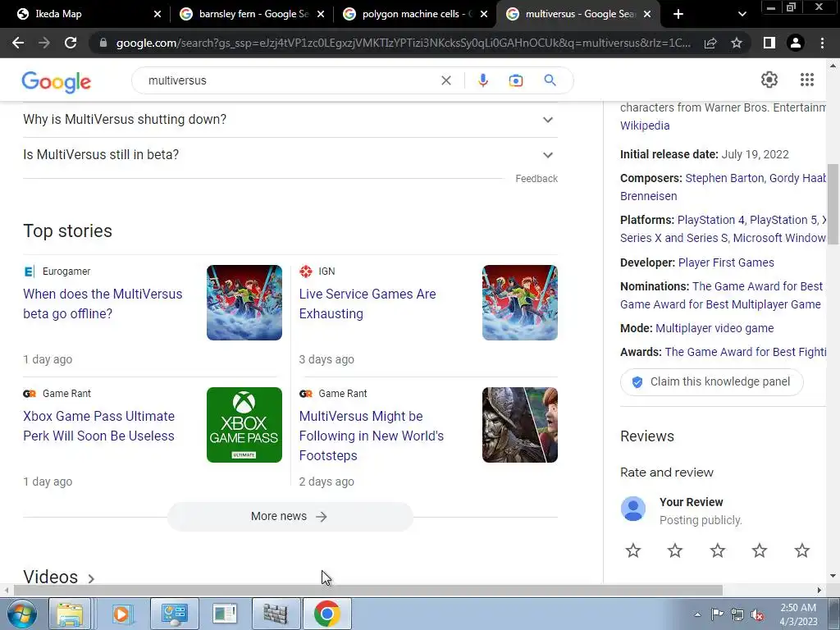The width and height of the screenshot is (840, 630).
Task: Open a new tab with plus icon
Action: (x=678, y=14)
